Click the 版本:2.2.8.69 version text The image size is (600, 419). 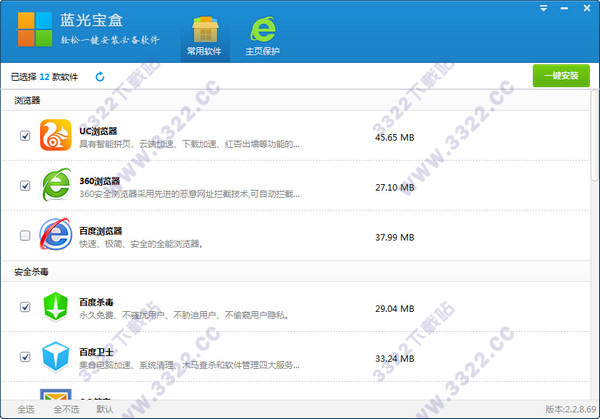(x=571, y=409)
